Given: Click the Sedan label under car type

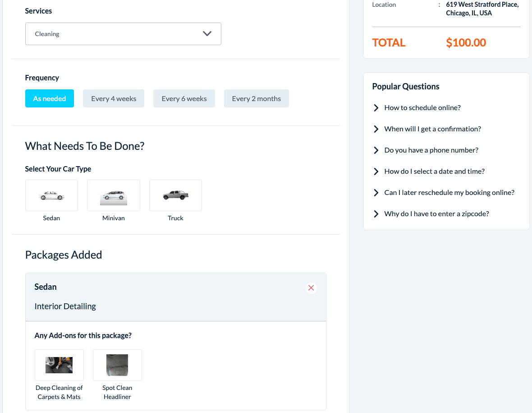Looking at the screenshot, I should (x=51, y=218).
